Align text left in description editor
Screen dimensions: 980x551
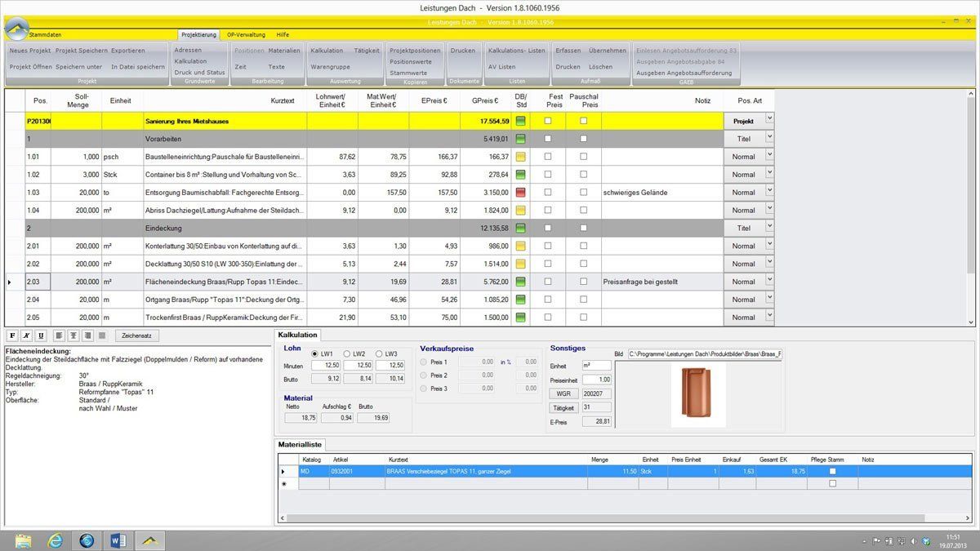coord(60,335)
